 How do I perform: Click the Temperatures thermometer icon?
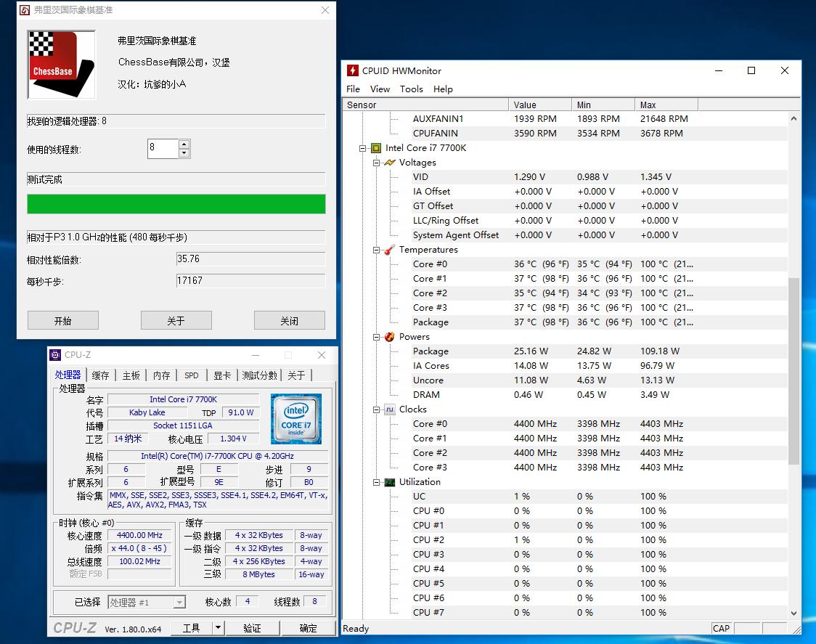click(390, 250)
